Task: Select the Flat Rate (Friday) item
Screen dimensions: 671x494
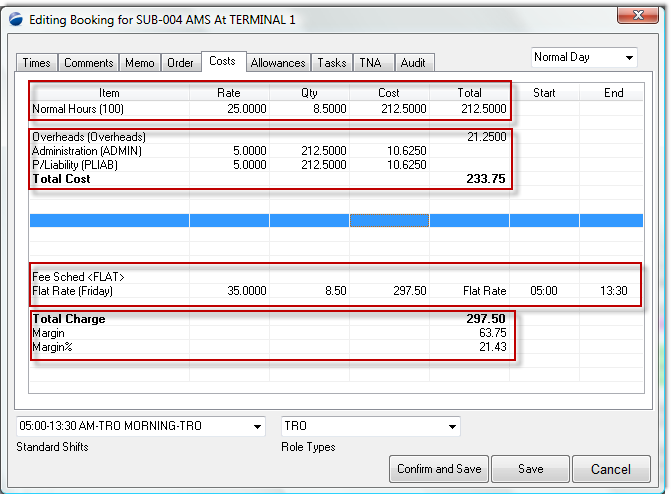Action: pos(73,291)
